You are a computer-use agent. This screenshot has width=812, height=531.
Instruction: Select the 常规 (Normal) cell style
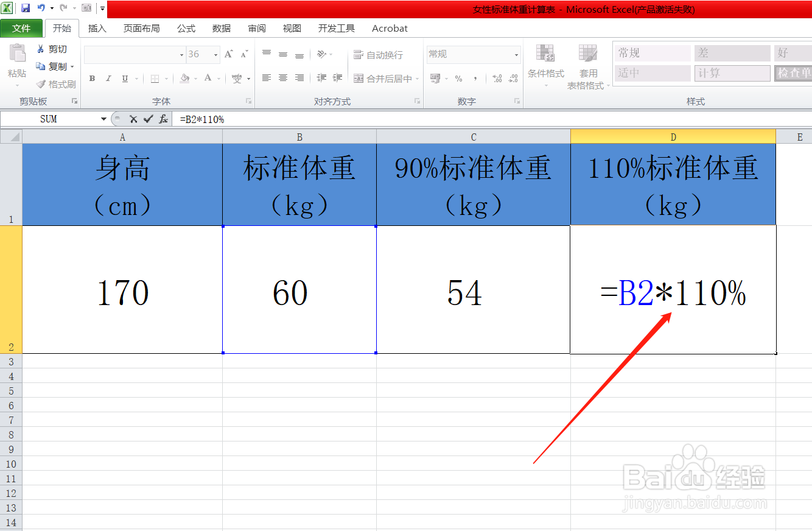click(x=653, y=54)
